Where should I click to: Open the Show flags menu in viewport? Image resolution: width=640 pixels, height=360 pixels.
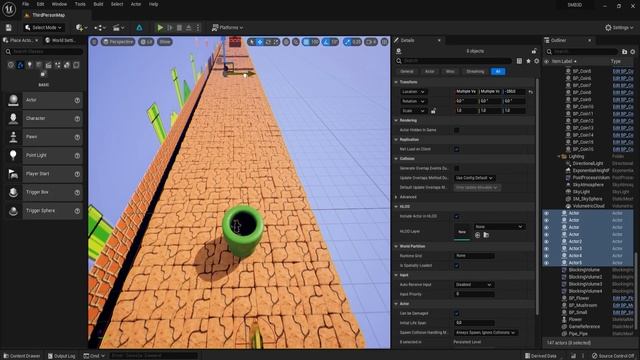pyautogui.click(x=164, y=42)
